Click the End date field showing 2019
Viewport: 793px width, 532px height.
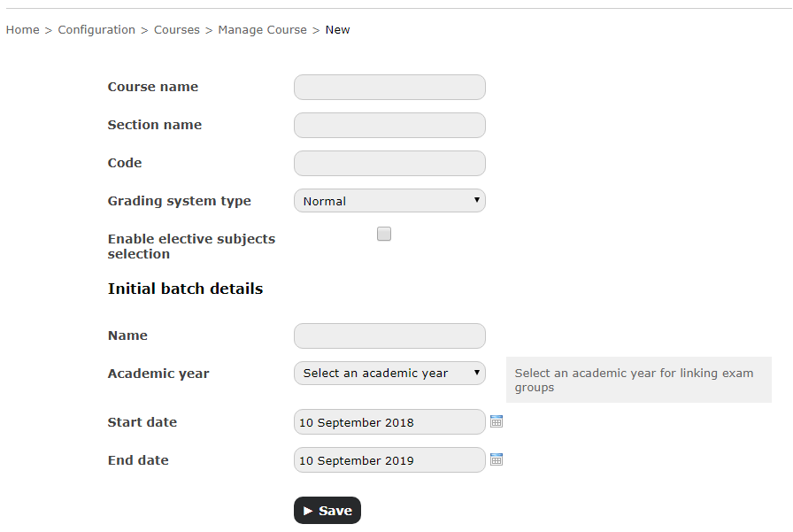(x=389, y=459)
